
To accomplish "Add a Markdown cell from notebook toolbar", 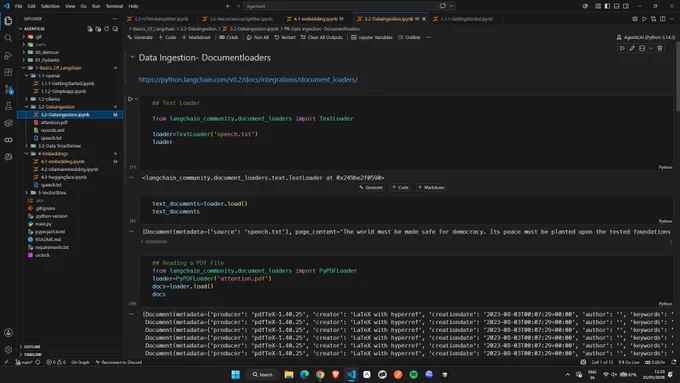I will pos(196,37).
